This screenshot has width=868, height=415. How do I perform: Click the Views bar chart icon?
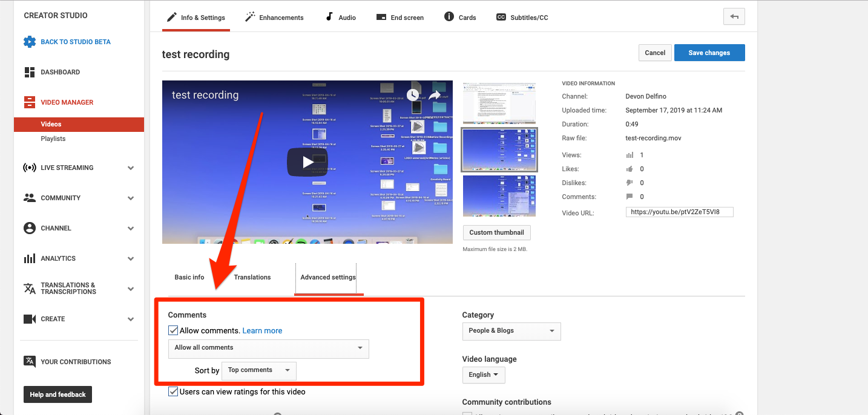coord(630,155)
